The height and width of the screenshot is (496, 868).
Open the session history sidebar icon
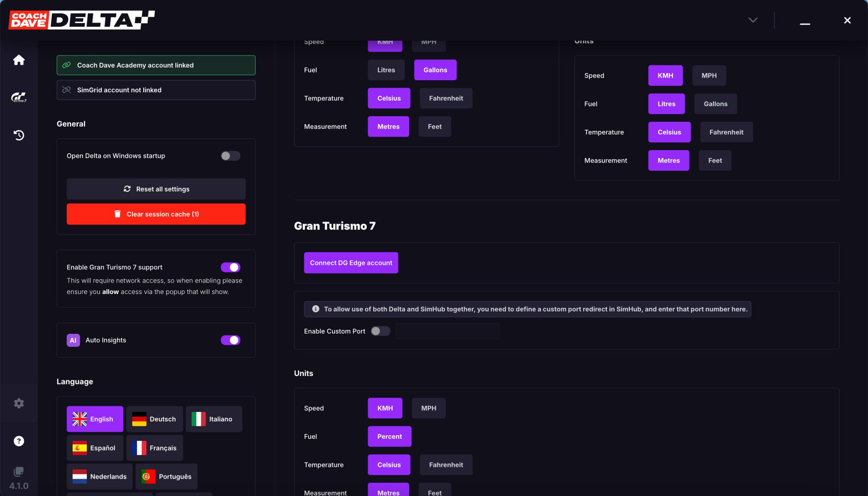(19, 135)
